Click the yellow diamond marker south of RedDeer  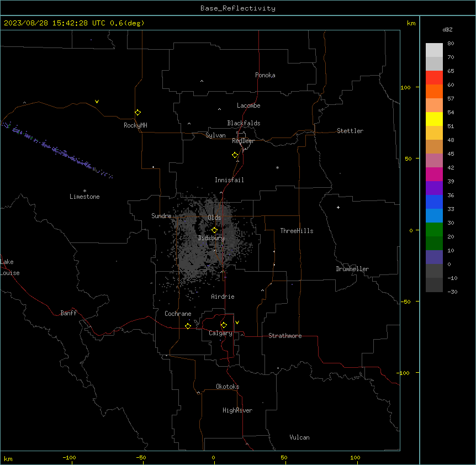[x=235, y=155]
